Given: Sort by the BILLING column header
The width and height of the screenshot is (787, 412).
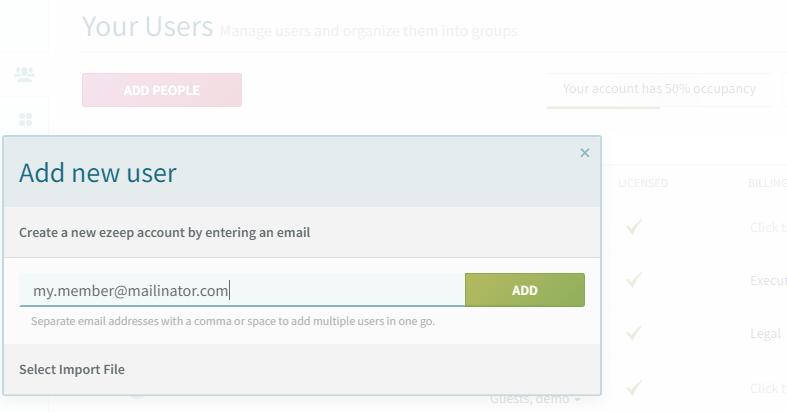Looking at the screenshot, I should point(767,183).
